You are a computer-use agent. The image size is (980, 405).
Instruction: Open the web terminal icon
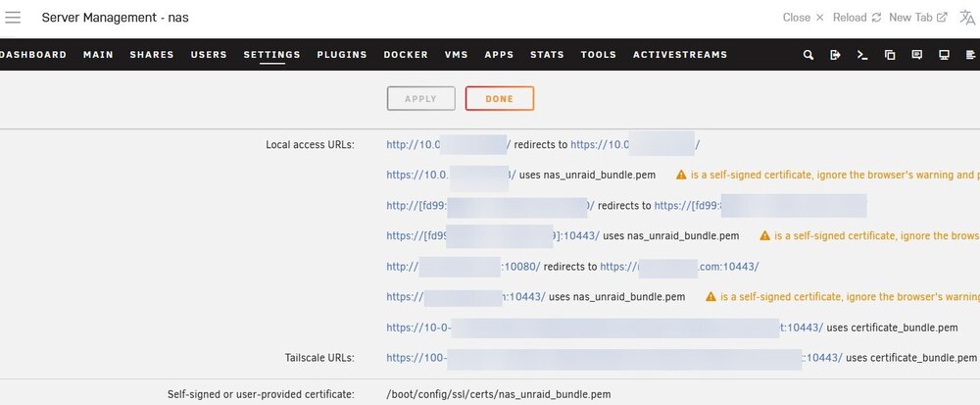[862, 55]
